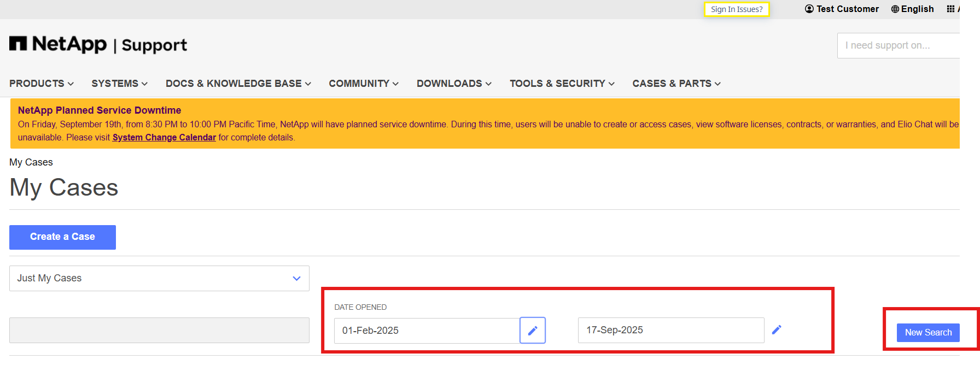The width and height of the screenshot is (980, 371).
Task: Click the end date pencil edit icon
Action: coord(777,329)
